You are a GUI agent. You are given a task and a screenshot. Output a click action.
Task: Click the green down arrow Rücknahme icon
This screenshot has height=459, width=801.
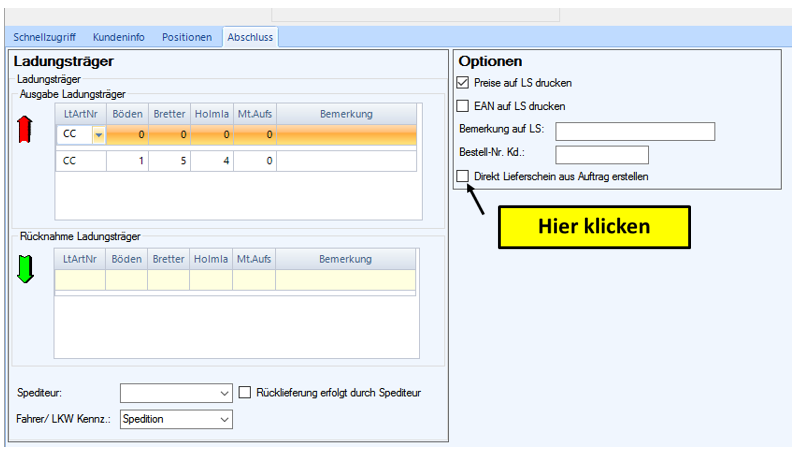[x=26, y=269]
